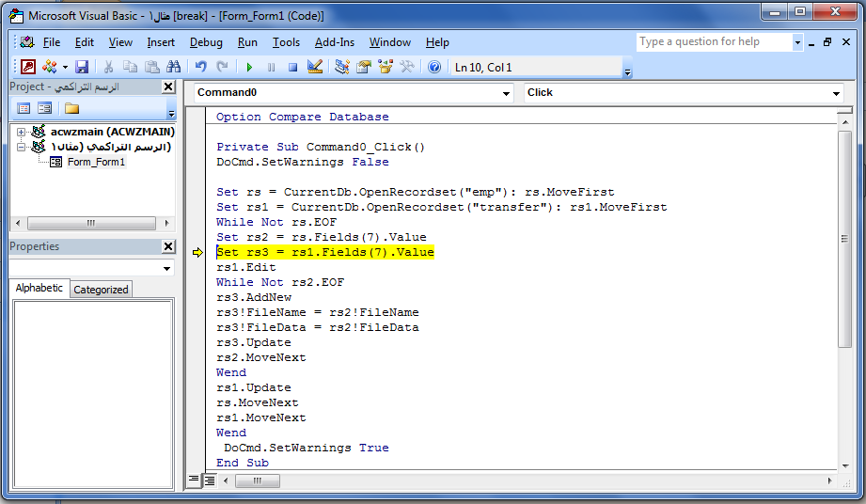This screenshot has width=866, height=504.
Task: Click the Reset stop square icon
Action: pyautogui.click(x=292, y=67)
